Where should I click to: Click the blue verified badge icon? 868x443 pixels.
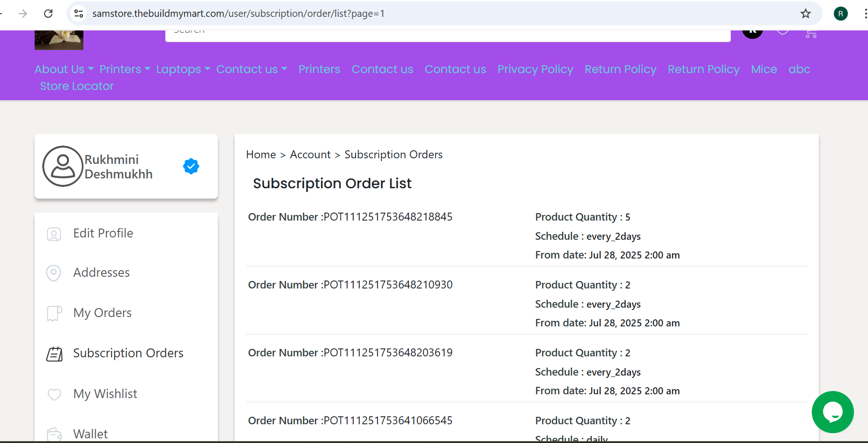coord(191,166)
